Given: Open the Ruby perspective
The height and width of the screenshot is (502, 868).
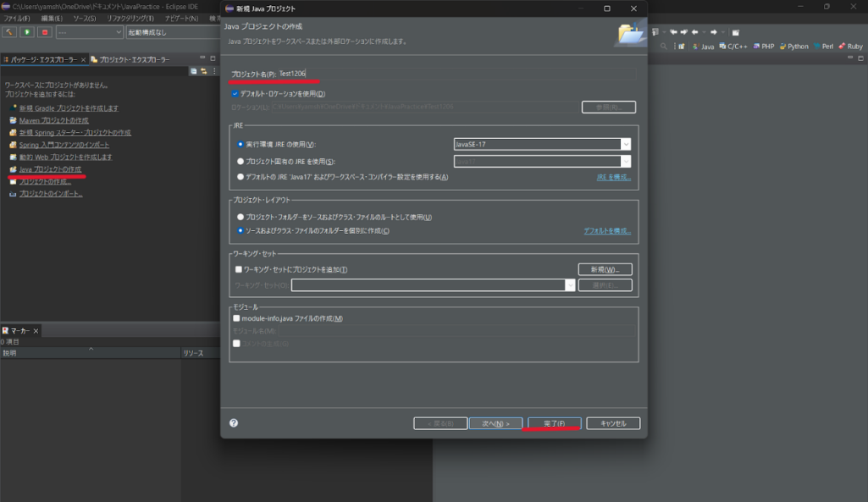Looking at the screenshot, I should click(850, 47).
